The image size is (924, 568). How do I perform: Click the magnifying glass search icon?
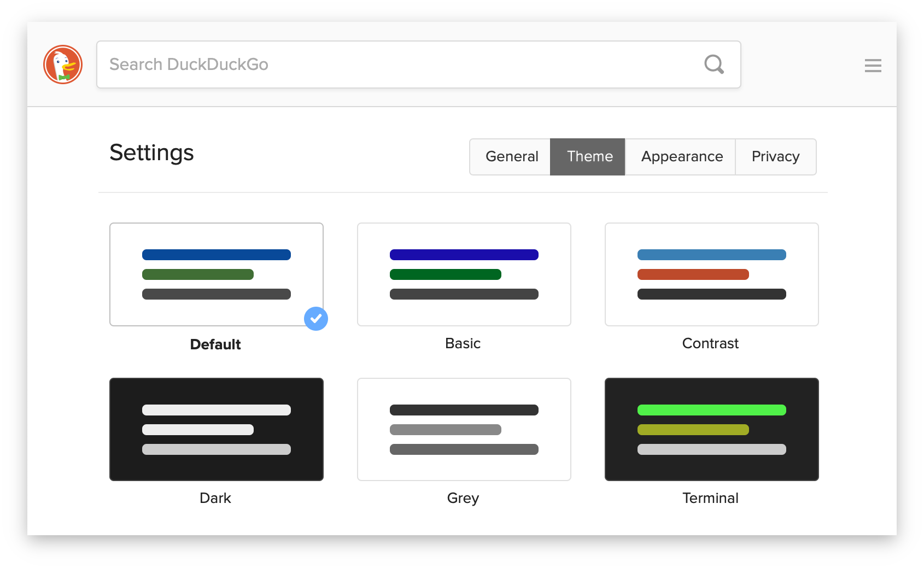(x=714, y=65)
